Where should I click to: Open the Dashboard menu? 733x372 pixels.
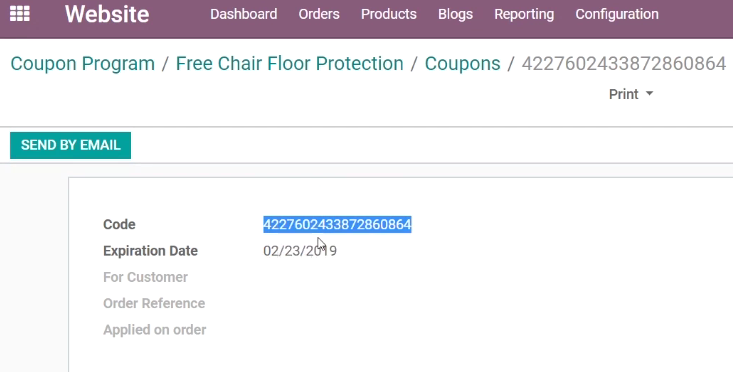pos(244,14)
